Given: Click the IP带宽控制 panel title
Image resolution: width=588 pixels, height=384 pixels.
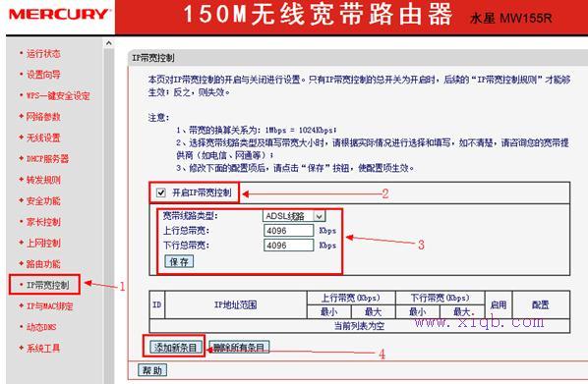Looking at the screenshot, I should (153, 58).
